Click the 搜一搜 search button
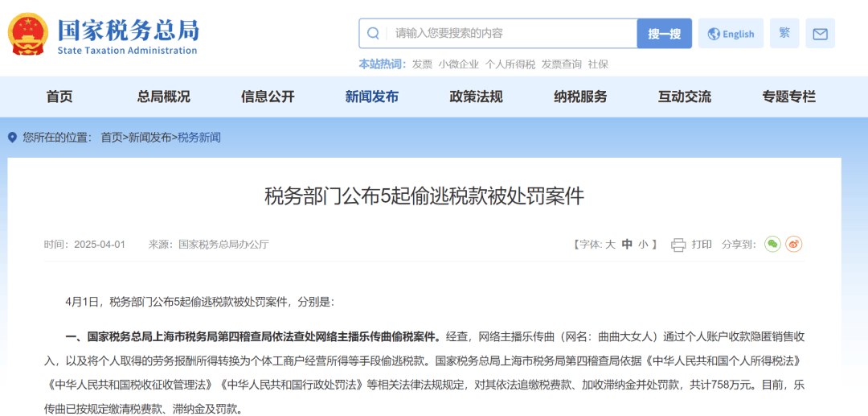The image size is (868, 416). 665,34
